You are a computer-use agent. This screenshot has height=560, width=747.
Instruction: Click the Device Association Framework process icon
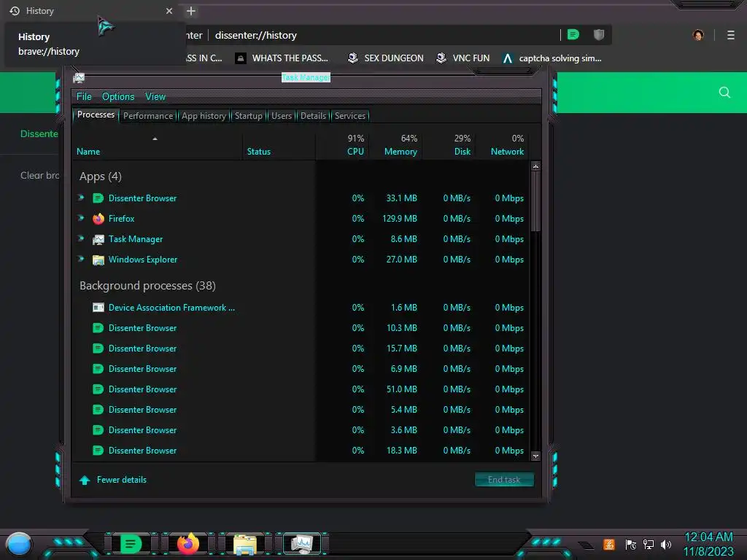point(98,308)
